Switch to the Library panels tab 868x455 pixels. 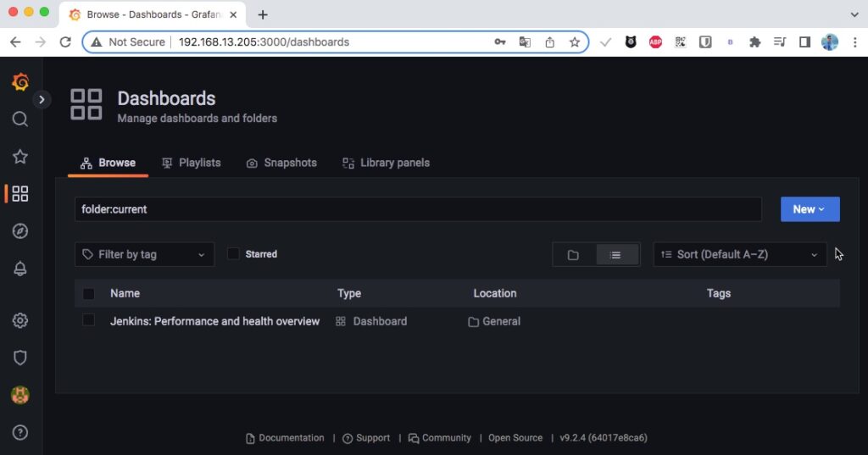tap(386, 163)
